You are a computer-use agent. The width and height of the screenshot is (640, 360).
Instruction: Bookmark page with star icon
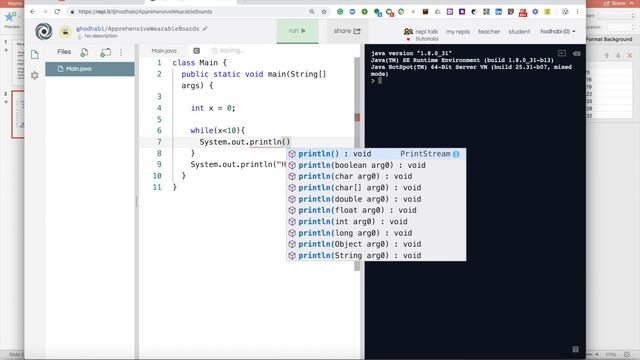point(324,12)
